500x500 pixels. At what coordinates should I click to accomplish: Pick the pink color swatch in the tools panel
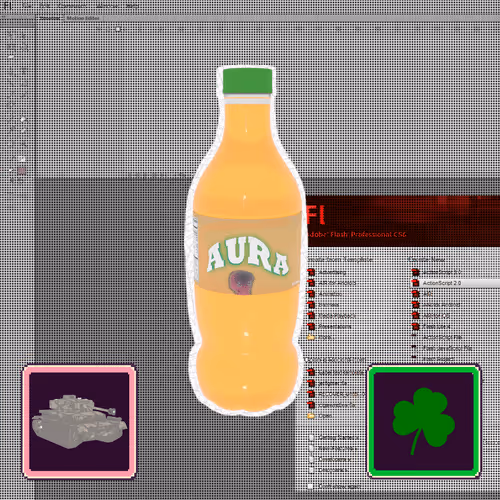pos(22,171)
